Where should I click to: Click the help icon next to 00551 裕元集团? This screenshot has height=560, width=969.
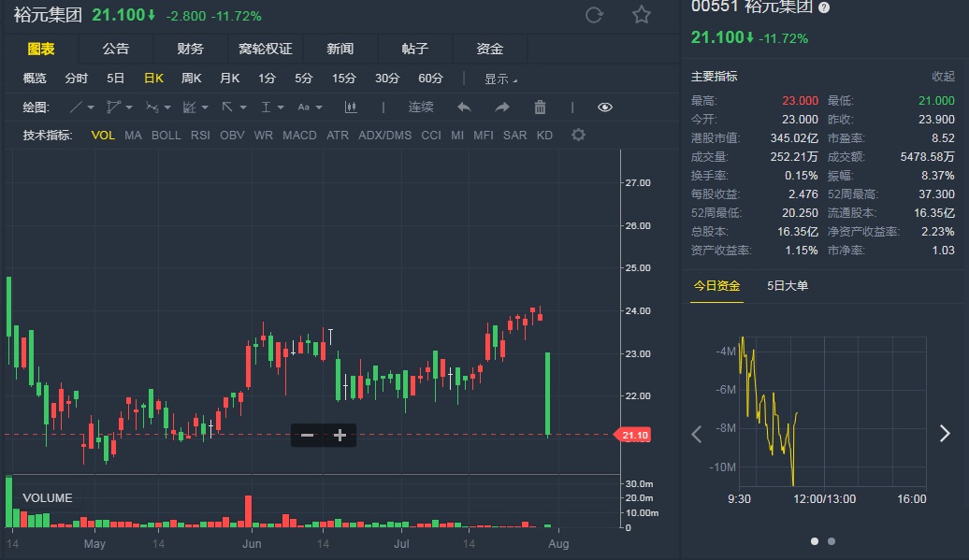point(823,7)
